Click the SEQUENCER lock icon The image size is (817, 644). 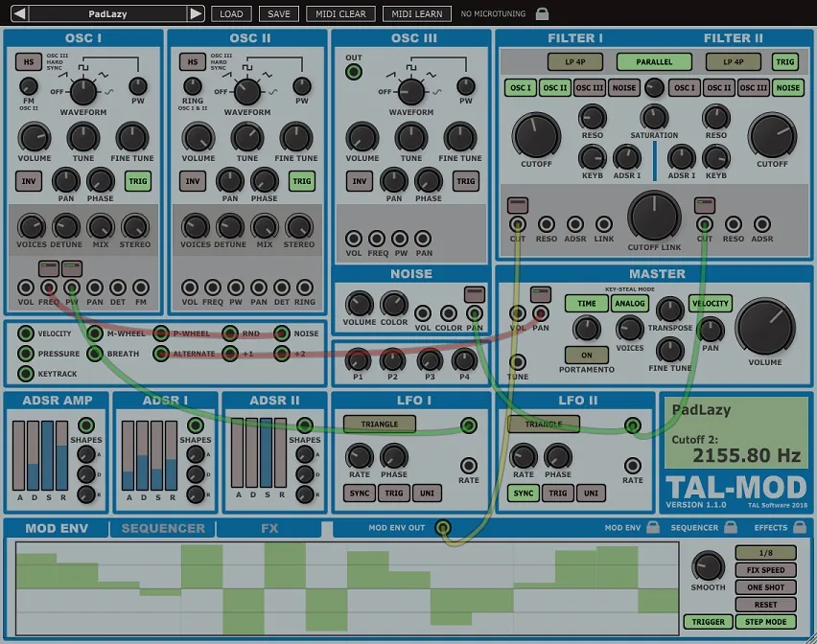(731, 527)
